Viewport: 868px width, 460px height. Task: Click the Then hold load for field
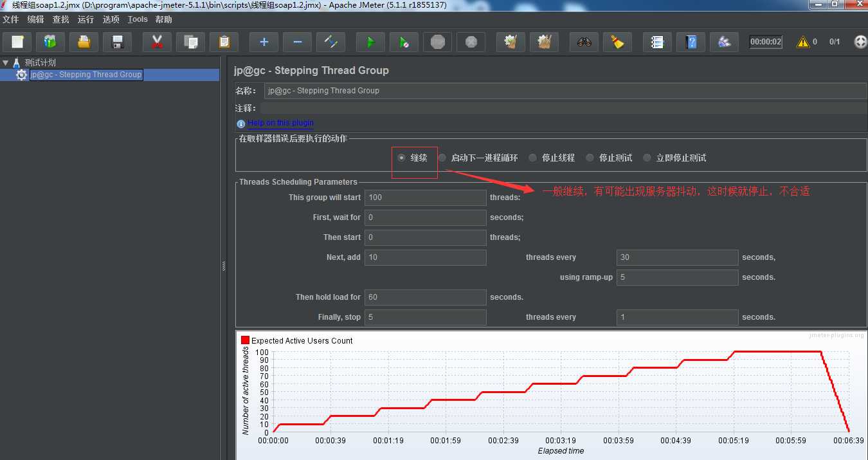coord(425,297)
